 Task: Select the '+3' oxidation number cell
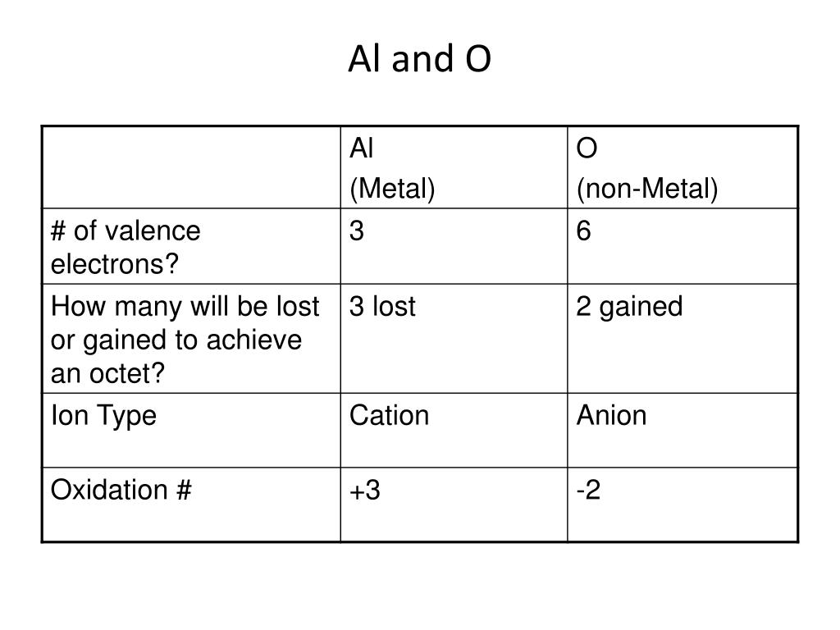(454, 504)
